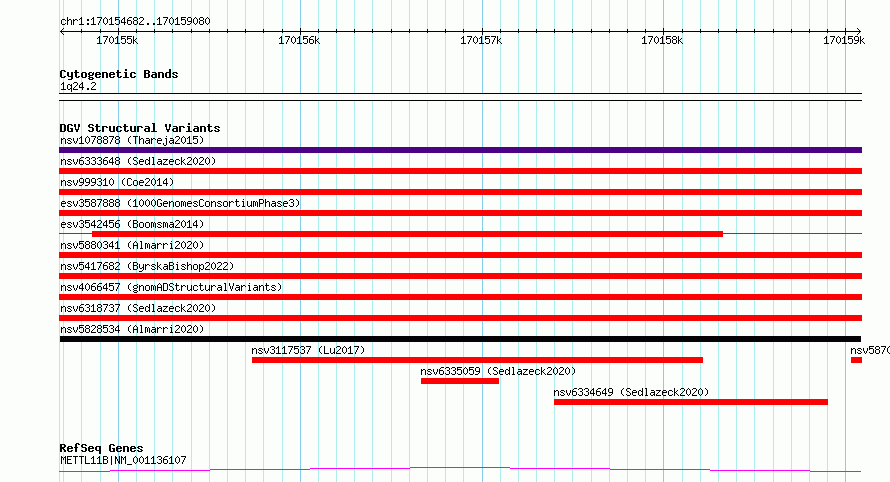The width and height of the screenshot is (890, 482).
Task: Open variant nsv6335059 (Sedlazeck2020) label
Action: pos(498,371)
